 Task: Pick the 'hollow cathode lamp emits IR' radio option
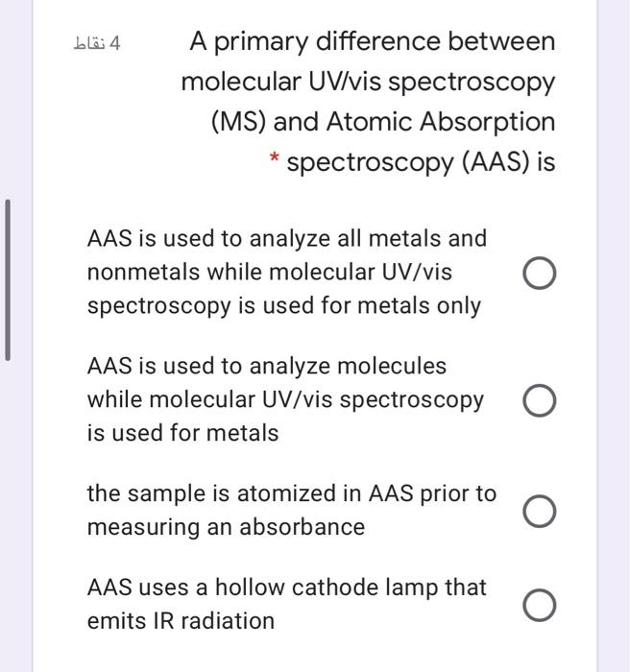(x=539, y=605)
